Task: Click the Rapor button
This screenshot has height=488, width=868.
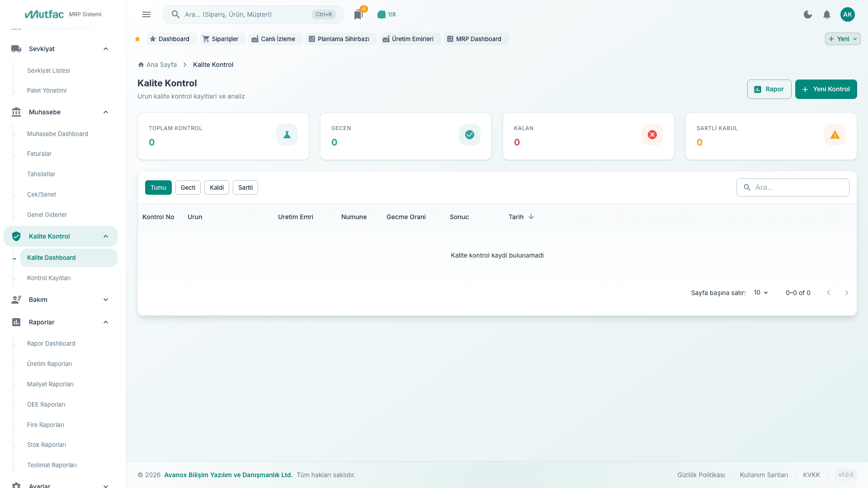Action: click(x=769, y=89)
